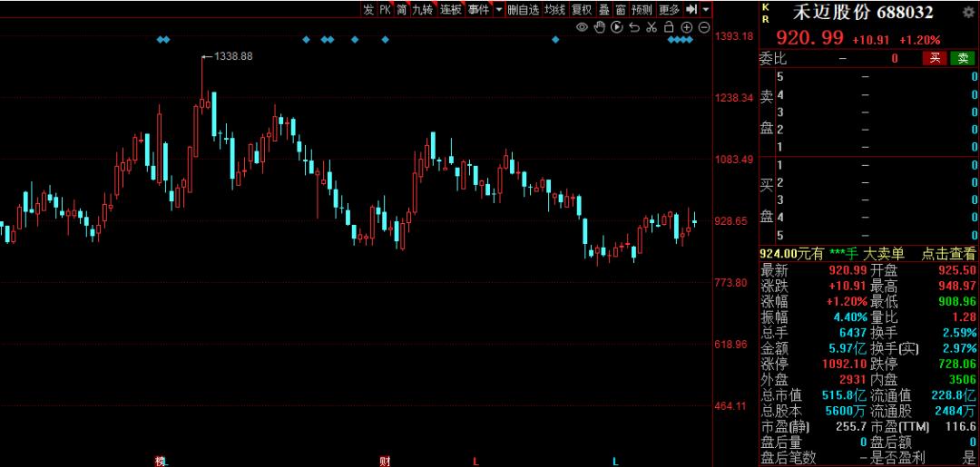Click the 财 financial marker at chart bottom
The height and width of the screenshot is (467, 980).
point(385,462)
